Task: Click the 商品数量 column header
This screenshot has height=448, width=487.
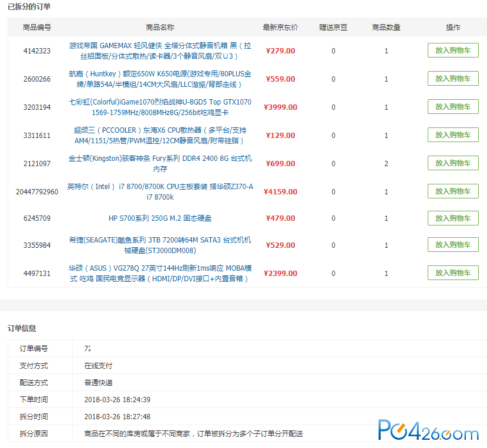Action: (x=387, y=28)
